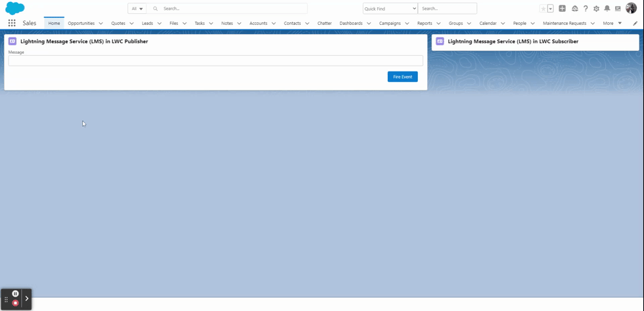Expand the Dashboards tab chevron
The image size is (644, 311).
point(369,24)
